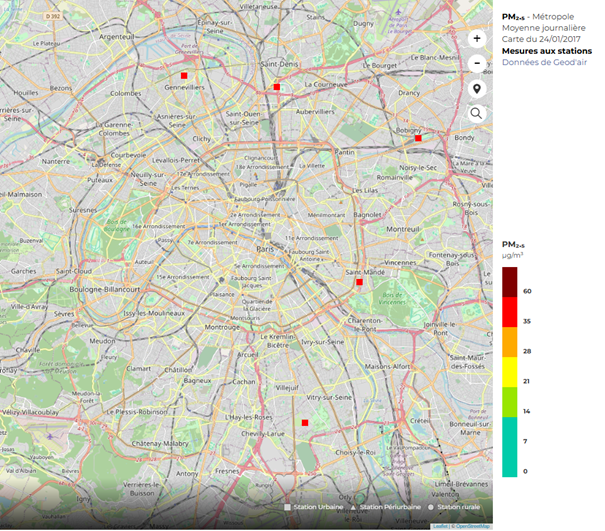Click the Issy-les-Moulineaux map label
The image size is (605, 531).
click(x=154, y=313)
